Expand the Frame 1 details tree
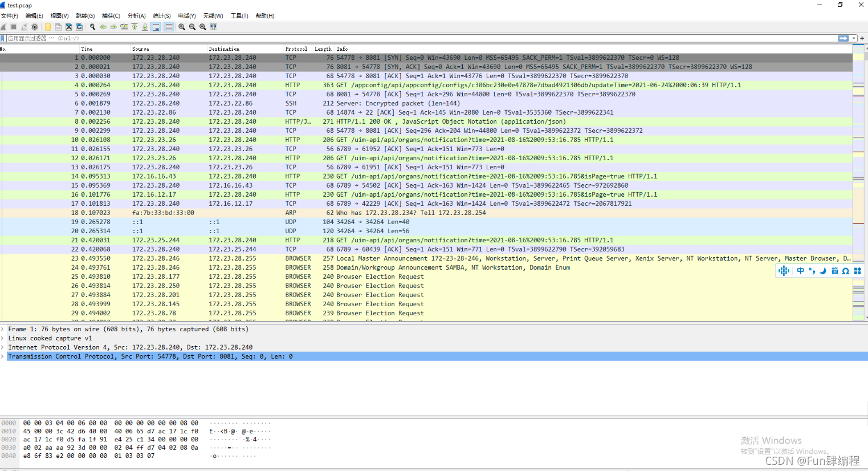 click(3, 329)
